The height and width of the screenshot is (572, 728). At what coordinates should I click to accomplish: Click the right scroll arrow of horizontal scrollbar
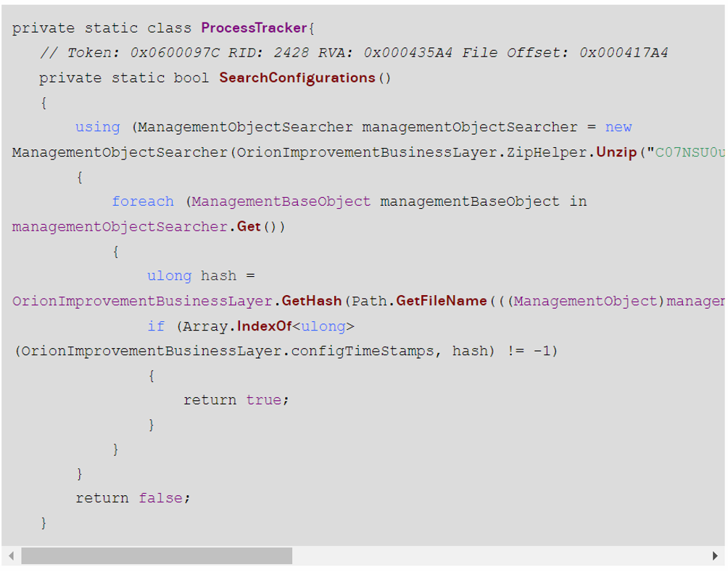pyautogui.click(x=716, y=556)
